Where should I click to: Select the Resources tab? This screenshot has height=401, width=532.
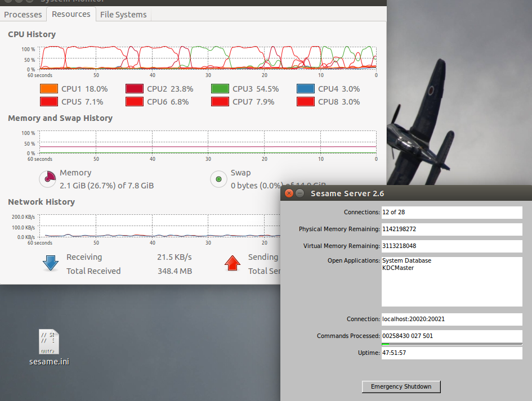[71, 14]
